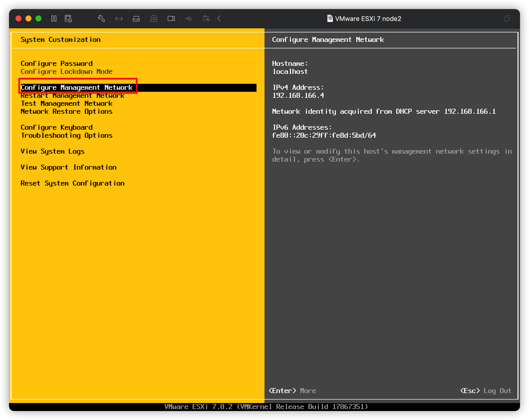
Task: Open the highlighted Configure Management Network entry
Action: coord(77,87)
